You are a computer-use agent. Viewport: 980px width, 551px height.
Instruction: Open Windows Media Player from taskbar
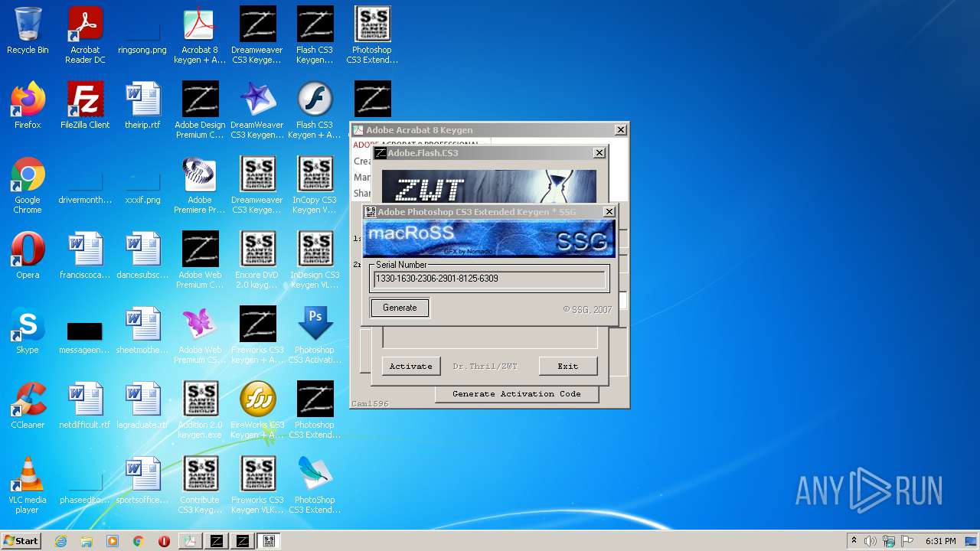click(113, 541)
